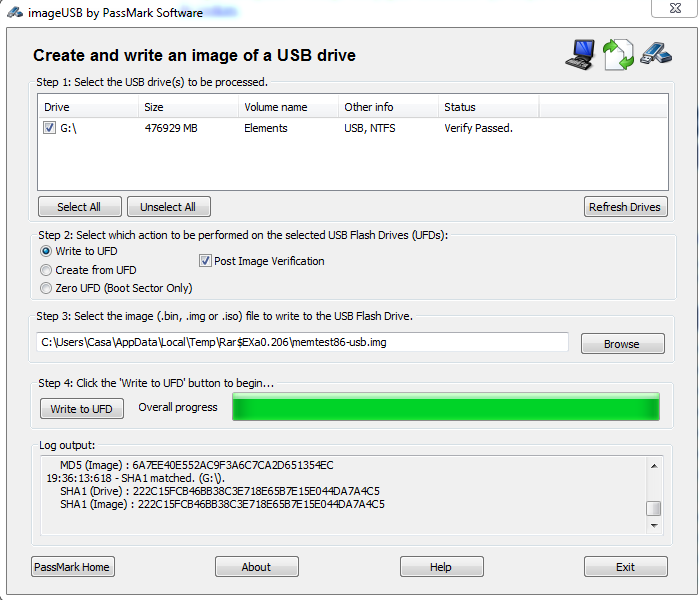The image size is (699, 600).
Task: Open the PassMark Home link button
Action: point(73,567)
